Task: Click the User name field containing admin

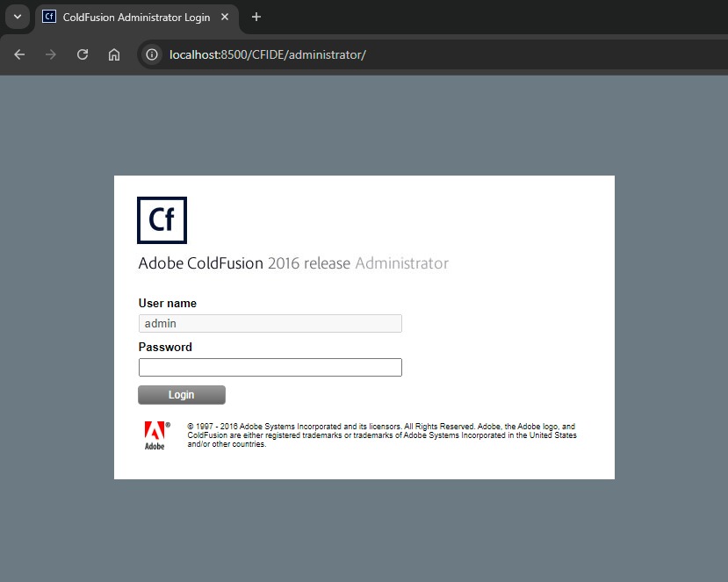Action: [270, 324]
